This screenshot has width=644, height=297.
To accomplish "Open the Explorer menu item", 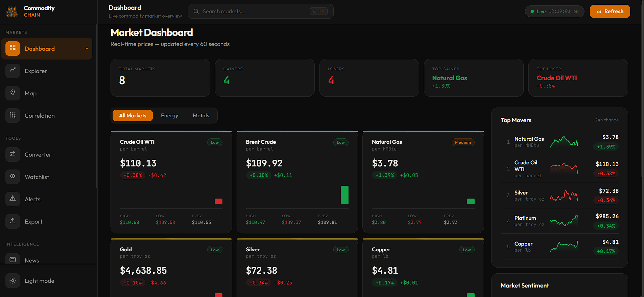I will tap(47, 71).
